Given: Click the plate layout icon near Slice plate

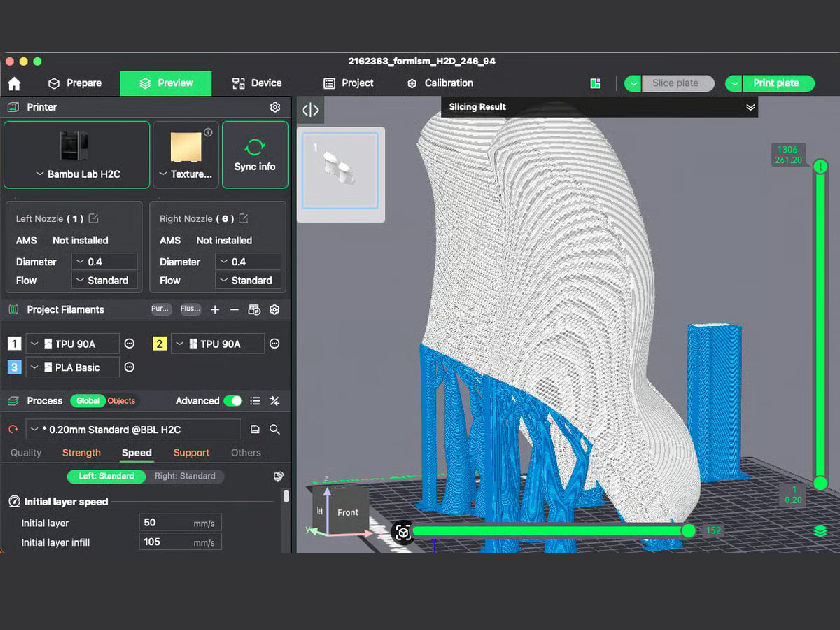Looking at the screenshot, I should click(x=595, y=83).
